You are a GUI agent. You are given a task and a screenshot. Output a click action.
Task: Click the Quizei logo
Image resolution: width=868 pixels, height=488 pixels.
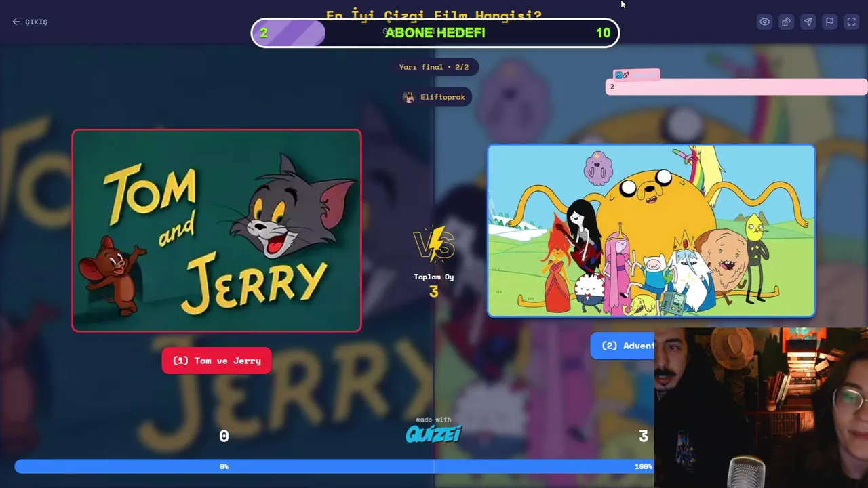[x=433, y=433]
